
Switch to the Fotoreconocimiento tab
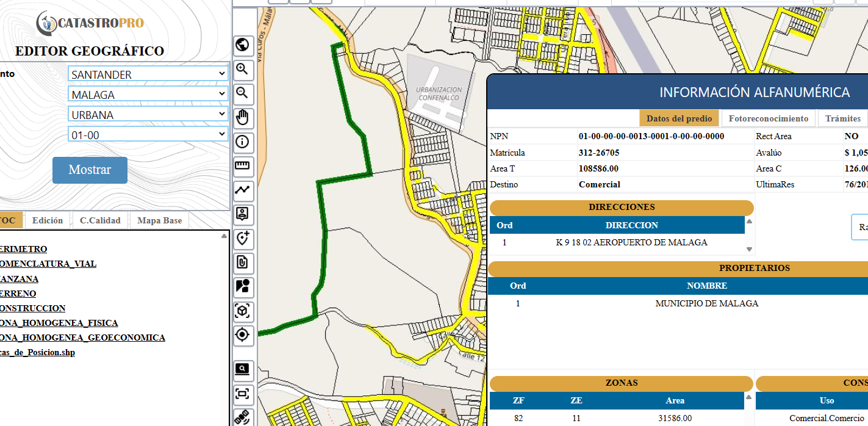coord(769,118)
